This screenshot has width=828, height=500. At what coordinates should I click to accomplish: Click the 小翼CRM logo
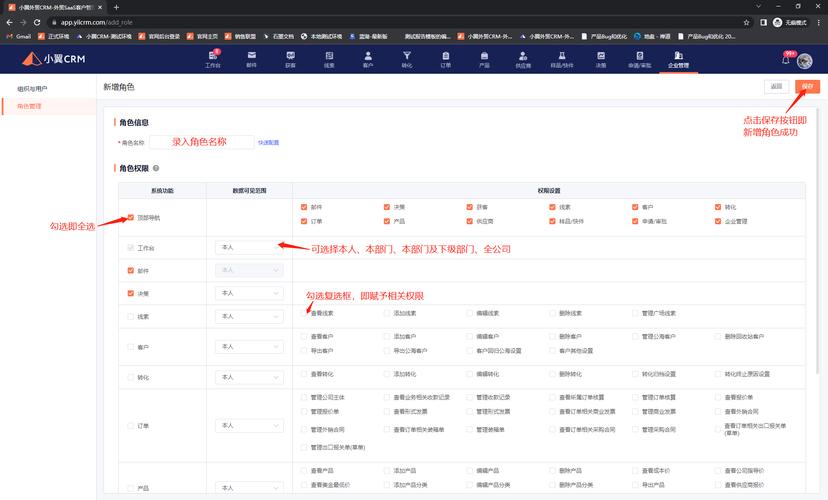(x=54, y=59)
